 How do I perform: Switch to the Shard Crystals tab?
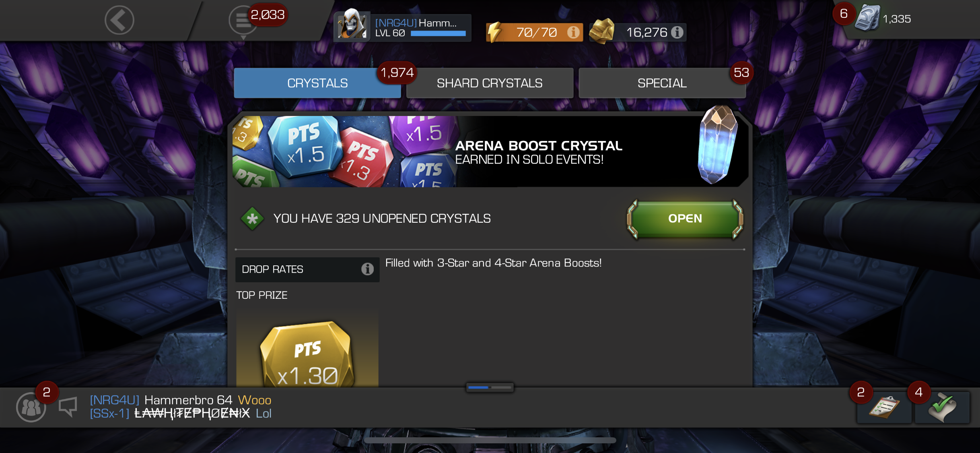[x=490, y=83]
